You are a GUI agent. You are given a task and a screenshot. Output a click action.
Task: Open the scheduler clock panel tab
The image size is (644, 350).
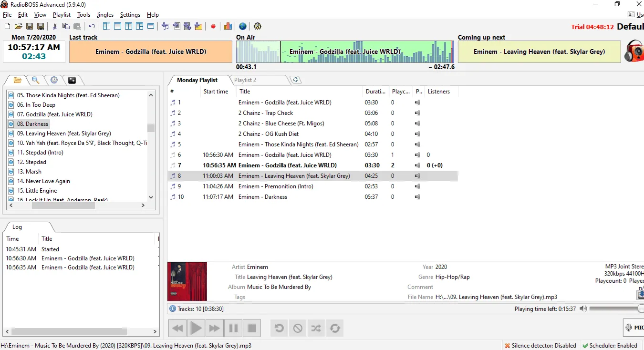(54, 80)
